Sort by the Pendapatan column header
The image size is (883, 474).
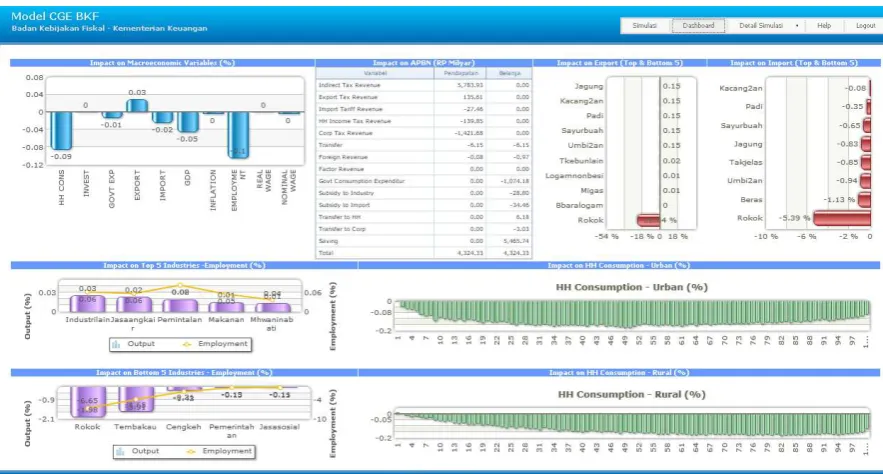[x=461, y=73]
